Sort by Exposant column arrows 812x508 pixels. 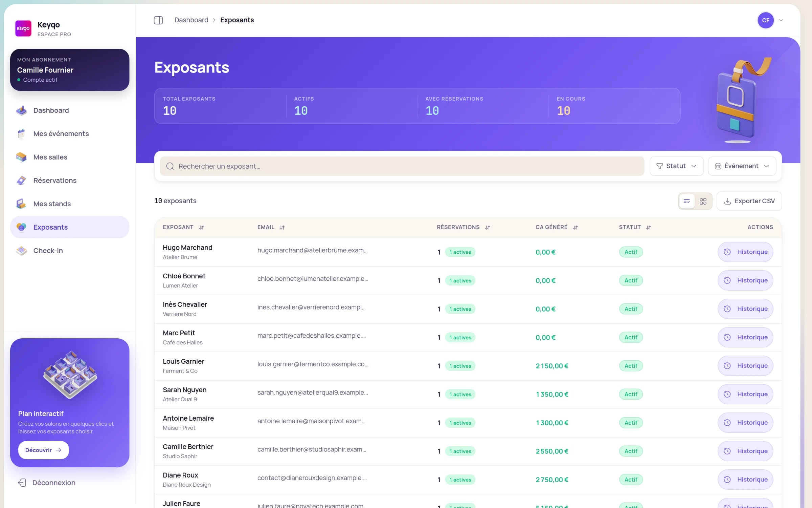click(202, 228)
